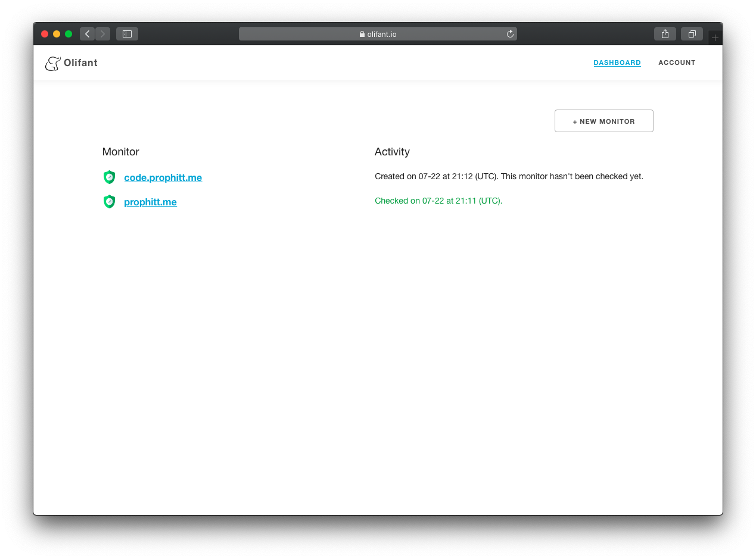Image resolution: width=756 pixels, height=559 pixels.
Task: Switch to the DASHBOARD tab
Action: tap(617, 63)
